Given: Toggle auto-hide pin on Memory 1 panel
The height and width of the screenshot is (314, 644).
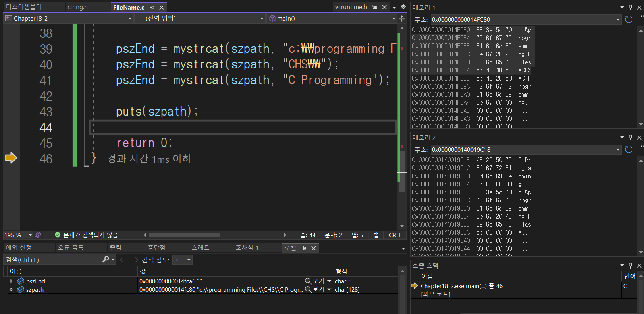Looking at the screenshot, I should pos(631,7).
